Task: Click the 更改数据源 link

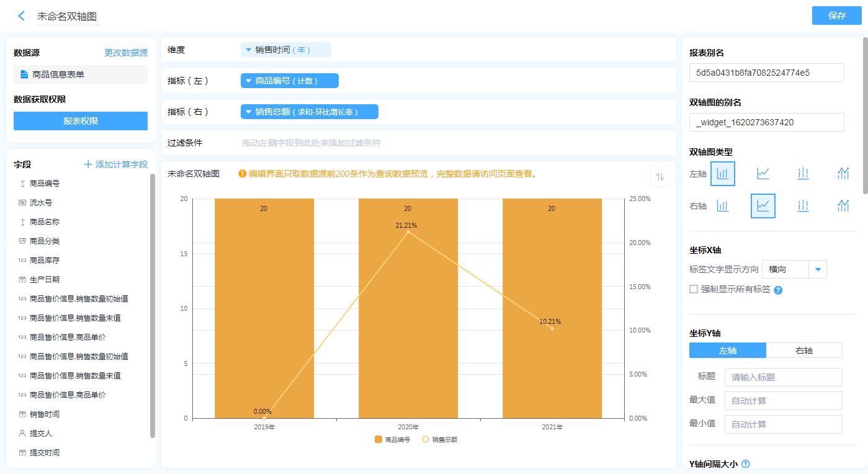Action: coord(126,53)
